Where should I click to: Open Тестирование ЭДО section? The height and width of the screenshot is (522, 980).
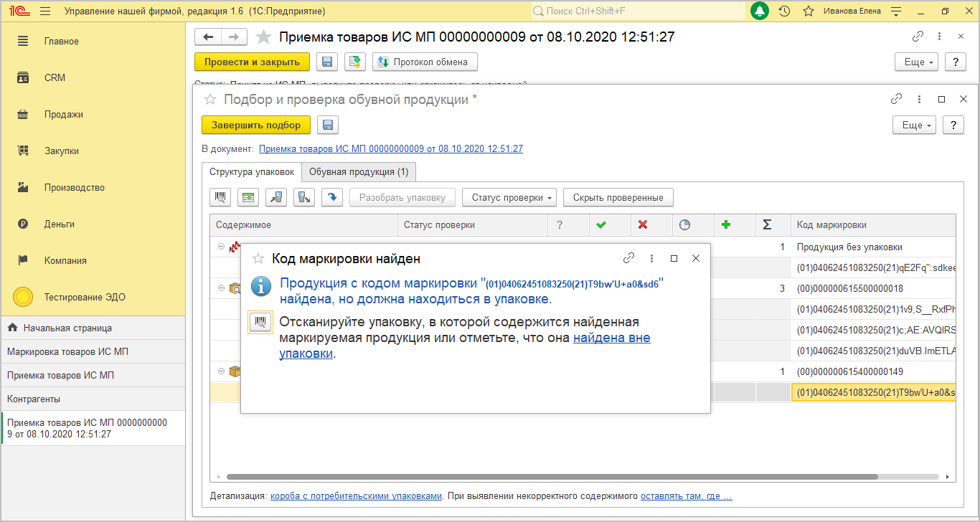point(93,297)
